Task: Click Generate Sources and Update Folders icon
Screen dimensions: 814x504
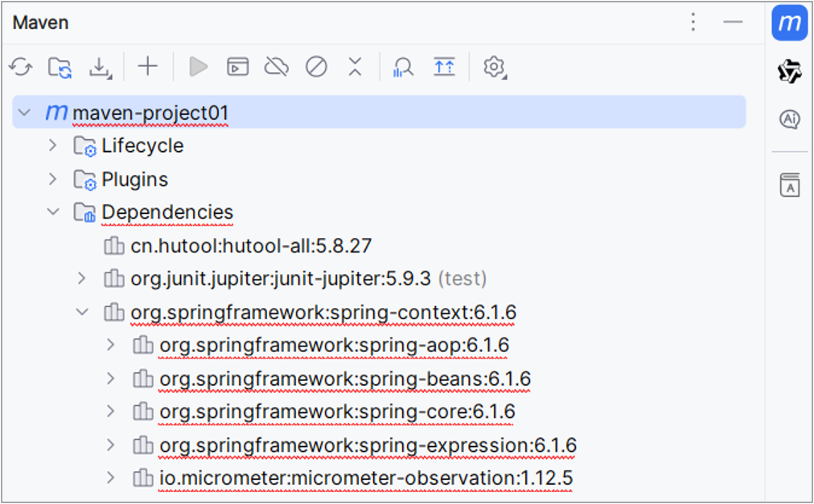Action: [60, 68]
